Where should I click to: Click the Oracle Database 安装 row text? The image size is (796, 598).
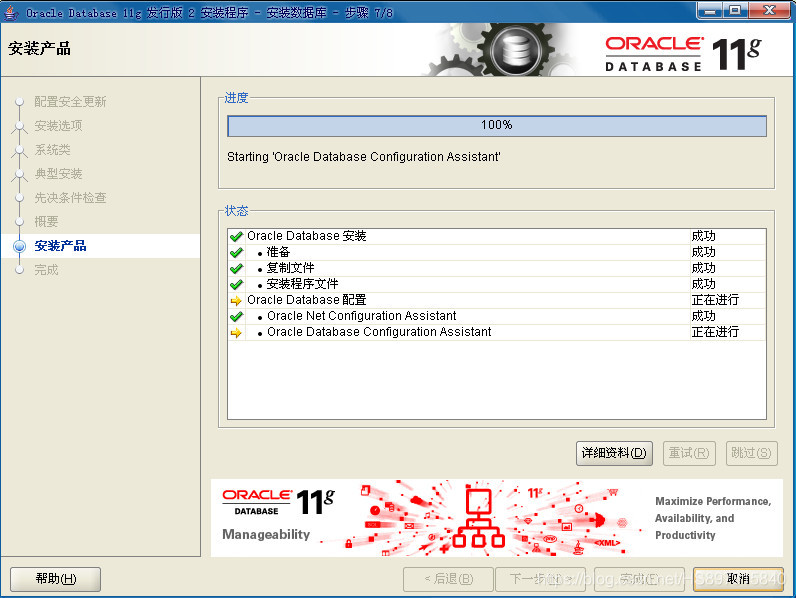pos(307,236)
